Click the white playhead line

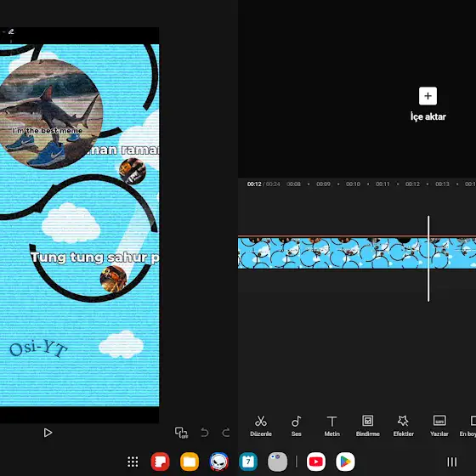point(428,258)
